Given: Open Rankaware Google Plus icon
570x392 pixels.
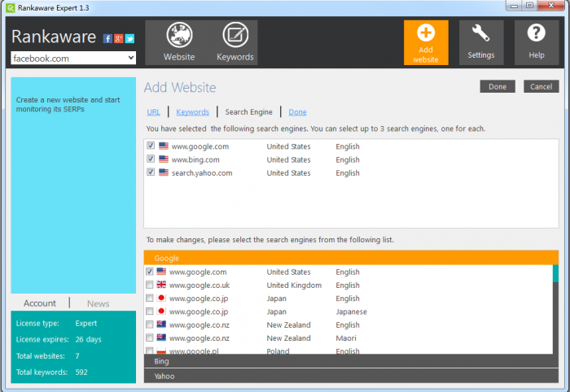Looking at the screenshot, I should (x=119, y=38).
